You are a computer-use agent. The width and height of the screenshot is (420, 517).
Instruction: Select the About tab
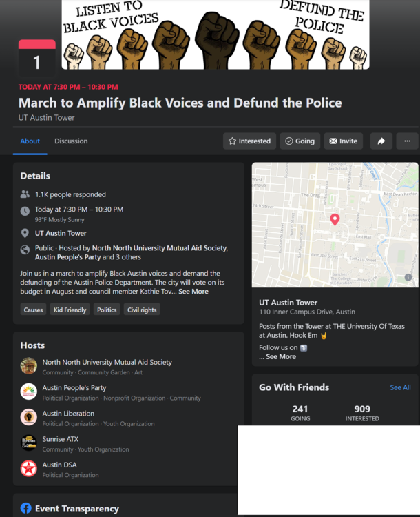tap(30, 141)
